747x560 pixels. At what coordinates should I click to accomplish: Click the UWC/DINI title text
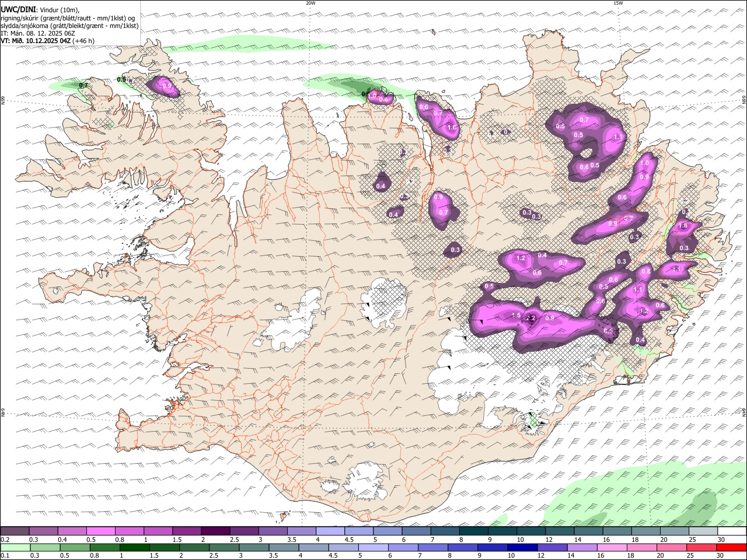click(18, 10)
